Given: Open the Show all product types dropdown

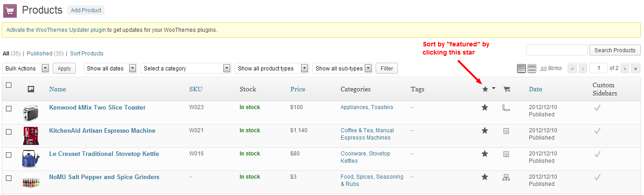Looking at the screenshot, I should (x=272, y=68).
